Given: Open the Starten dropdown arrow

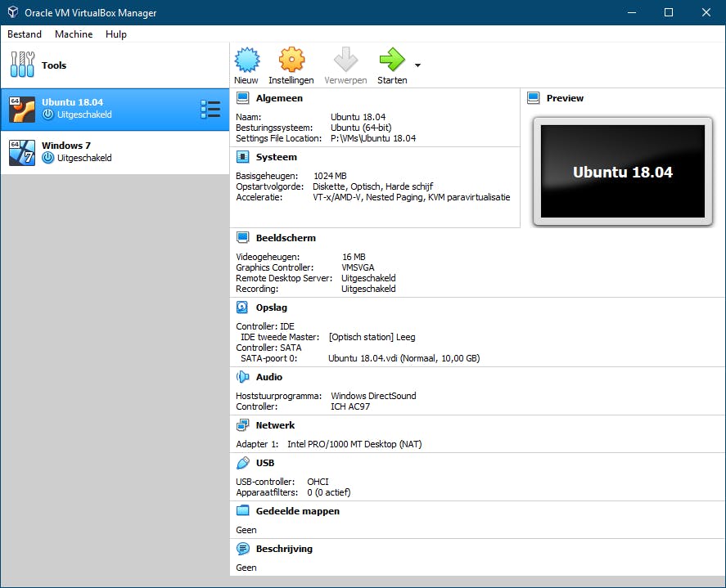Looking at the screenshot, I should click(417, 65).
